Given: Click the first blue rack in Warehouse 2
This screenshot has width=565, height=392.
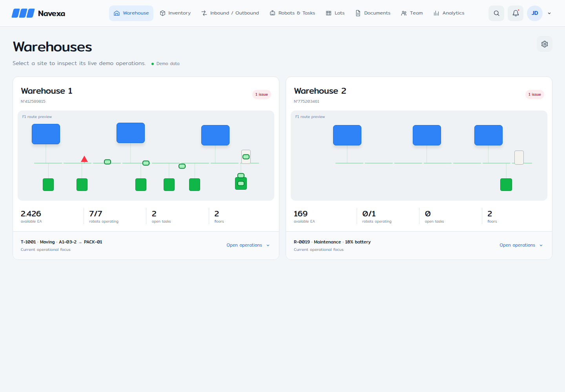Looking at the screenshot, I should [347, 135].
